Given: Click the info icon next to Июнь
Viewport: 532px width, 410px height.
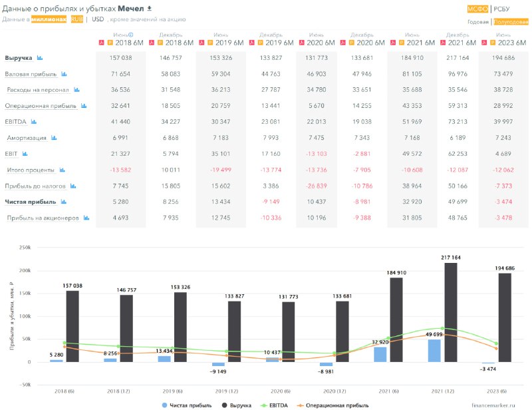Looking at the screenshot, I should coord(131,35).
